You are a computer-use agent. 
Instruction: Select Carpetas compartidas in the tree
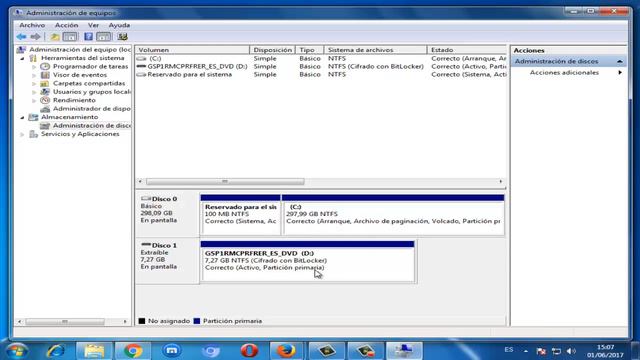[x=89, y=83]
